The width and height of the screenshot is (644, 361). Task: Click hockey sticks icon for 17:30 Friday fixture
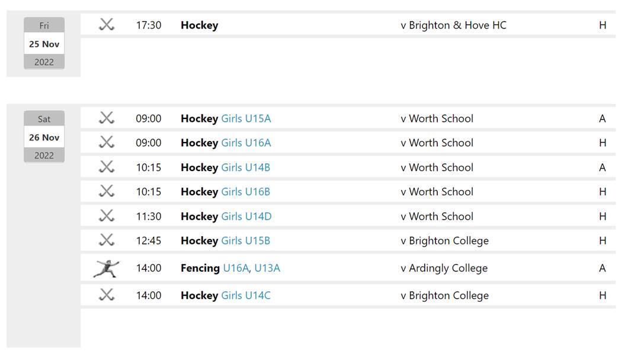(x=107, y=25)
